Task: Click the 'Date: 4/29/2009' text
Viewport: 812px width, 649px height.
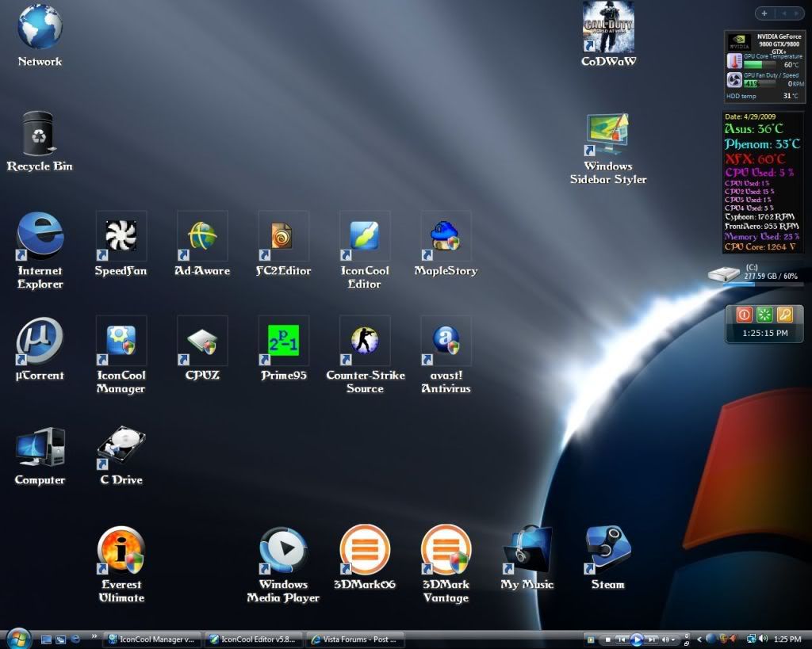Action: click(x=750, y=116)
